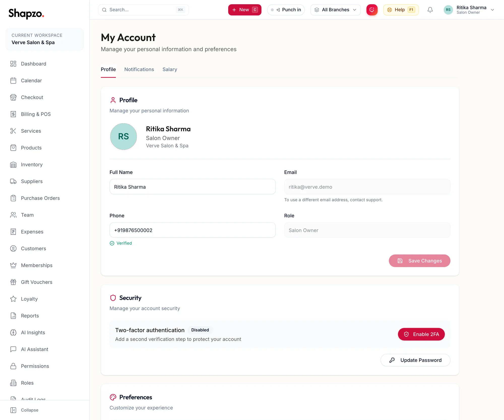504x420 pixels.
Task: Click the New button
Action: [245, 10]
